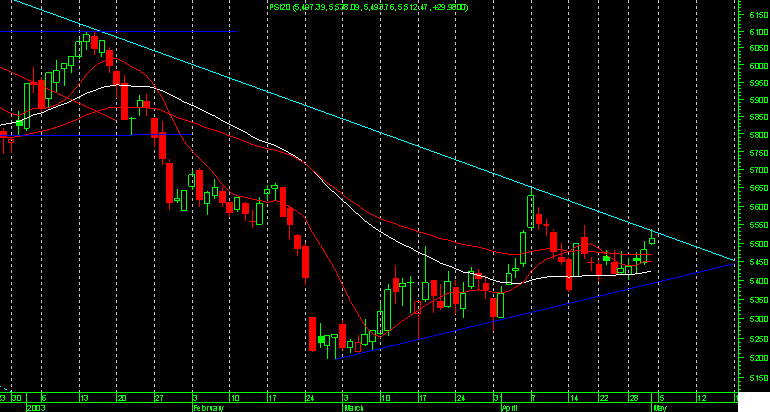
Task: Click the PSI20 quote title text
Action: (368, 7)
